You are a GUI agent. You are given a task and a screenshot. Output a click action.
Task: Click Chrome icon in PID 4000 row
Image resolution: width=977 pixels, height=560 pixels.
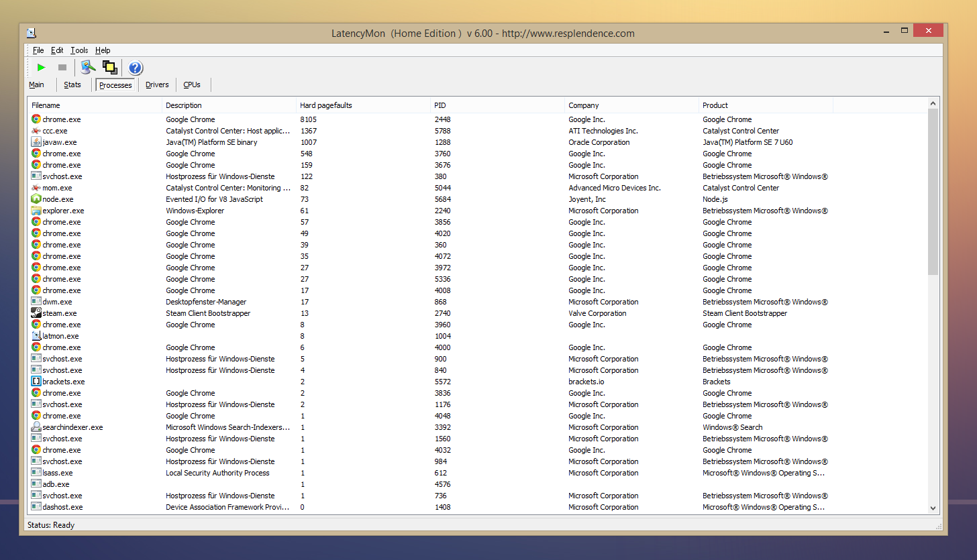coord(36,347)
